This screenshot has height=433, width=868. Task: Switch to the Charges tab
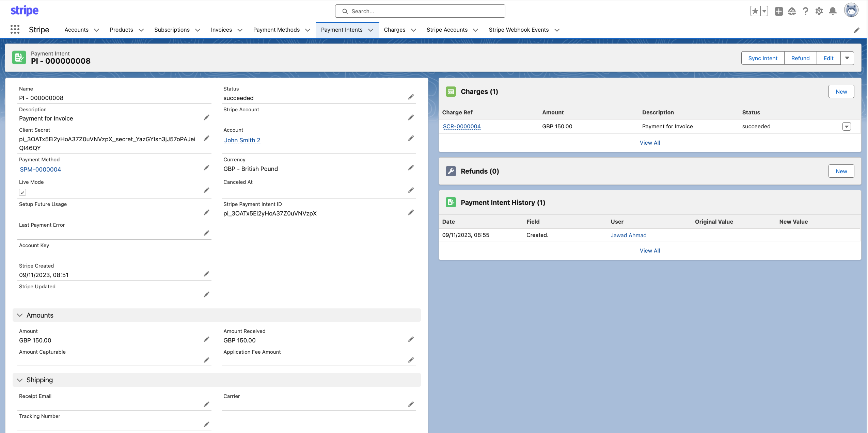click(394, 30)
